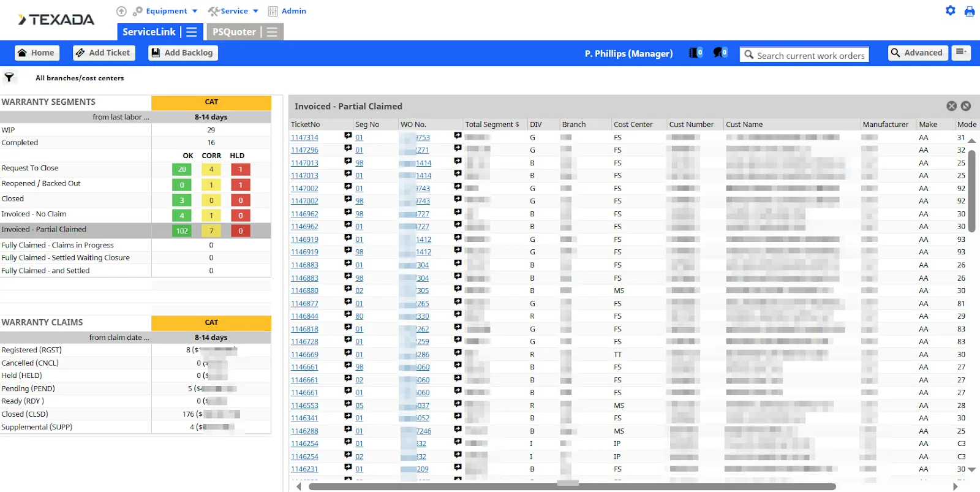Image resolution: width=980 pixels, height=492 pixels.
Task: Click circled X icon in Invoiced panel header
Action: (951, 106)
